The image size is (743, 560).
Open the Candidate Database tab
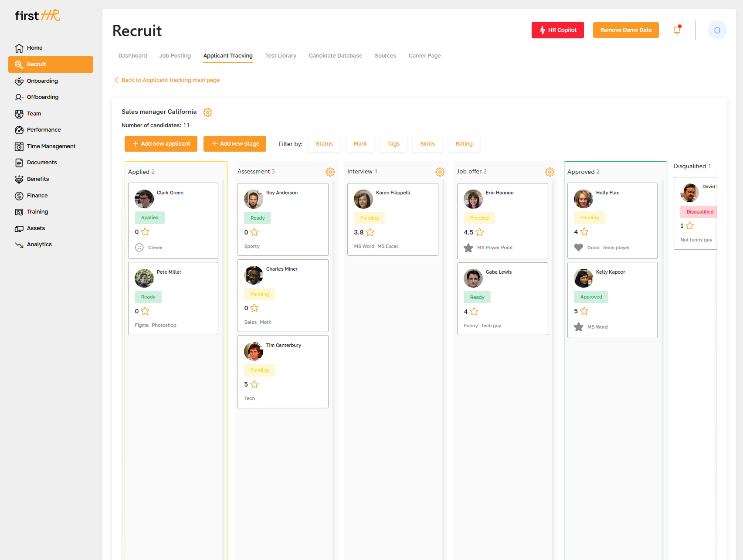(336, 56)
